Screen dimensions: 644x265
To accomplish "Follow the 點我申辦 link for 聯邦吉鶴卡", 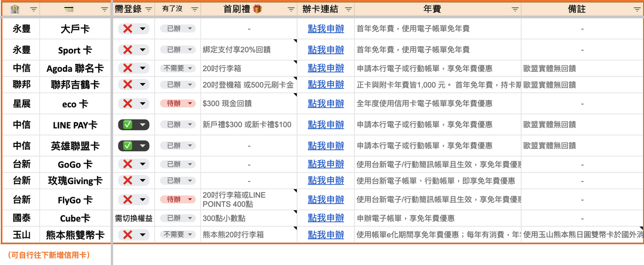I will pos(326,84).
